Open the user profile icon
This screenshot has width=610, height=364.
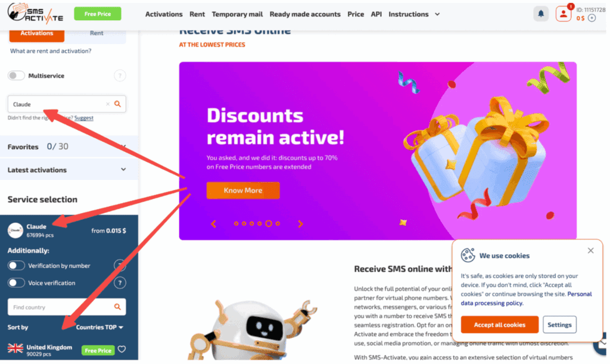pyautogui.click(x=563, y=14)
